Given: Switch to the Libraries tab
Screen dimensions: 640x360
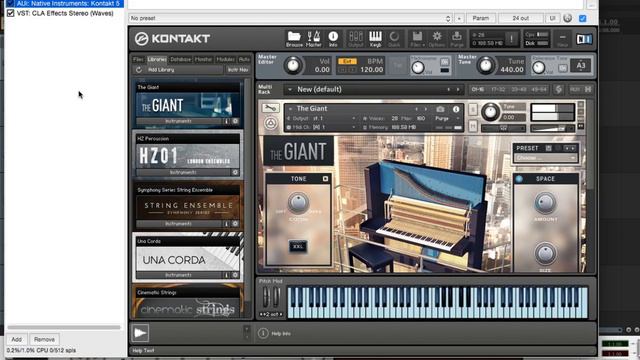Looking at the screenshot, I should click(157, 59).
